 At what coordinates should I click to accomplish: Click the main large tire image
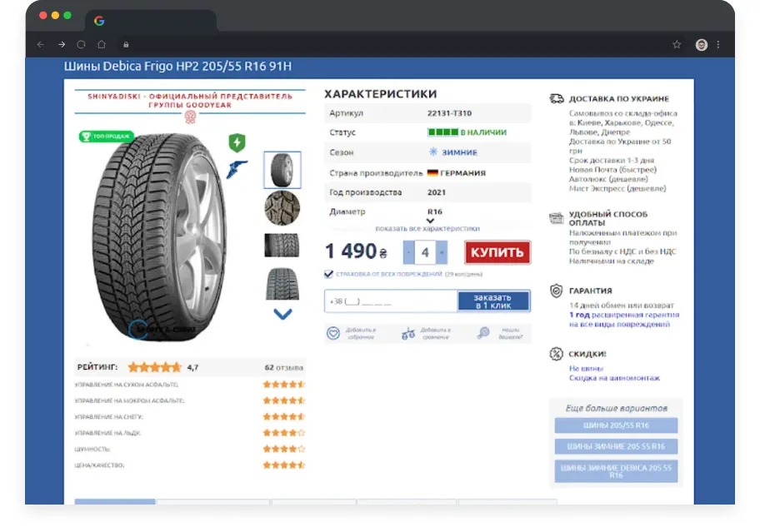pos(160,237)
